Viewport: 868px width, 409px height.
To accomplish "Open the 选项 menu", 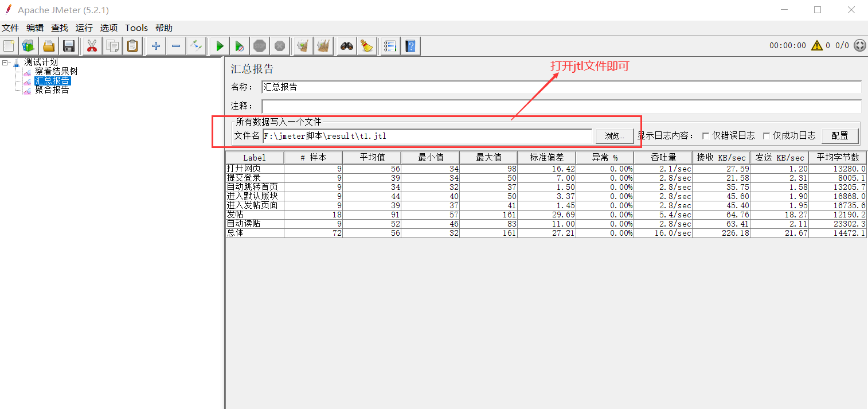I will 109,28.
